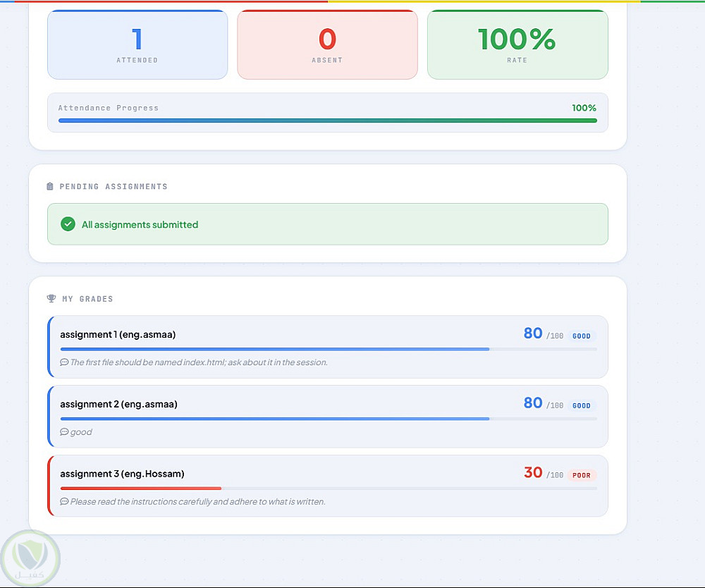
Task: Click the GOOD badge on assignment 2
Action: click(x=582, y=406)
